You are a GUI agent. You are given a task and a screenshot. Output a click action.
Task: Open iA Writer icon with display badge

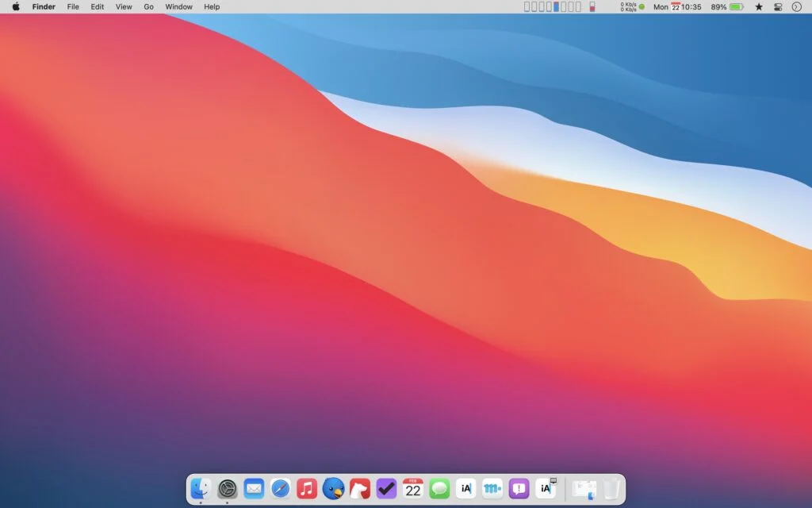click(x=546, y=488)
